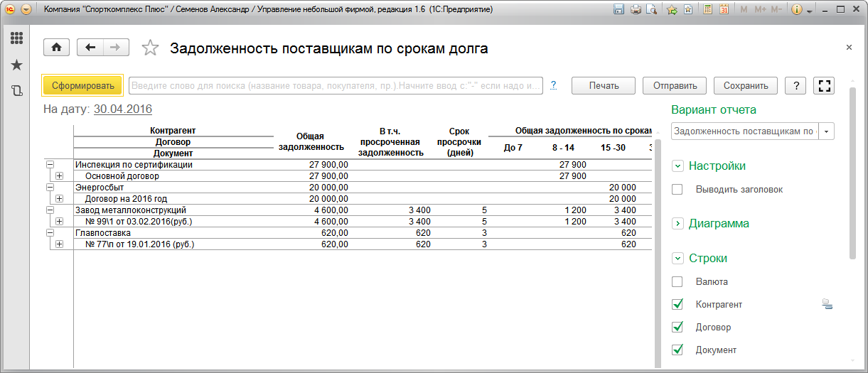Click the Сформировать button
Viewport: 868px width, 373px height.
coord(83,85)
